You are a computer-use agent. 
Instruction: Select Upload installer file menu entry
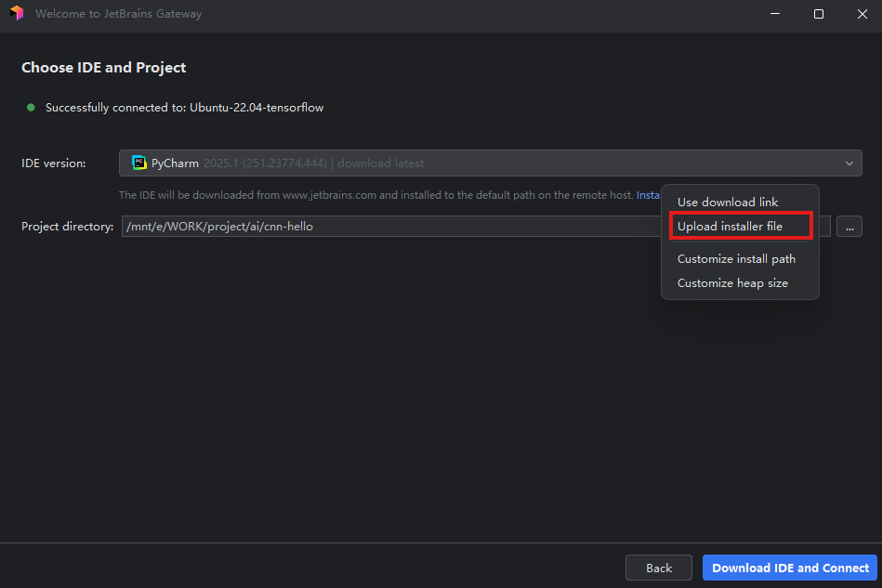[730, 226]
